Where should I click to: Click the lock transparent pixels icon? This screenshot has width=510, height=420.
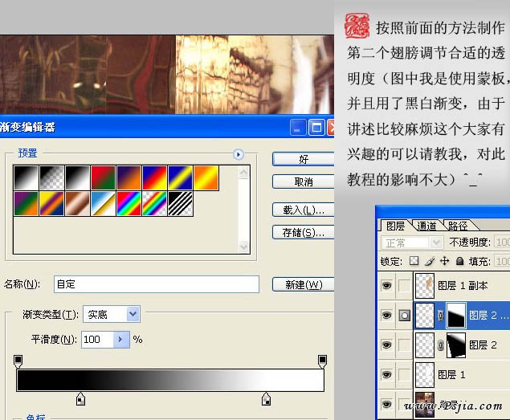point(414,261)
